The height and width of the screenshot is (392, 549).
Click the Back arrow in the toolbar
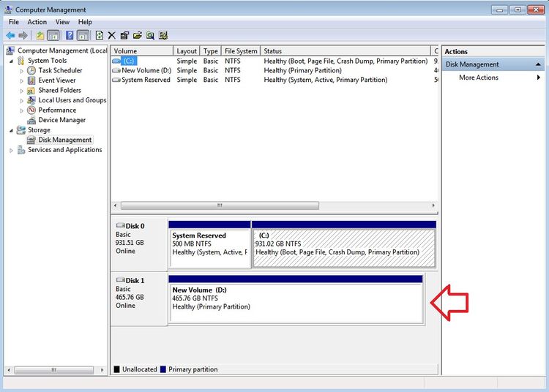click(x=10, y=35)
